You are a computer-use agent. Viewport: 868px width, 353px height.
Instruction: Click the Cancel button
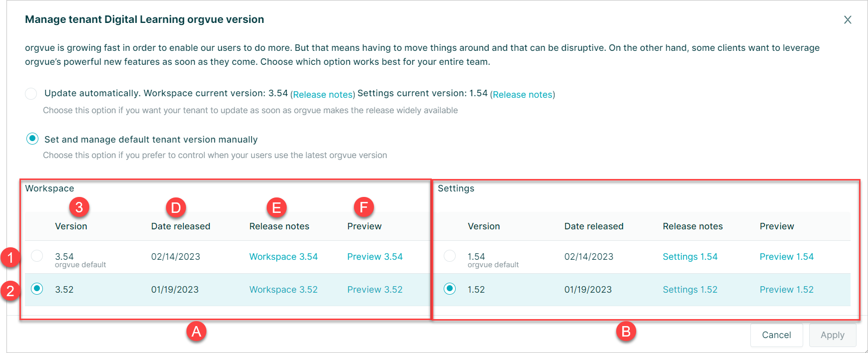776,335
